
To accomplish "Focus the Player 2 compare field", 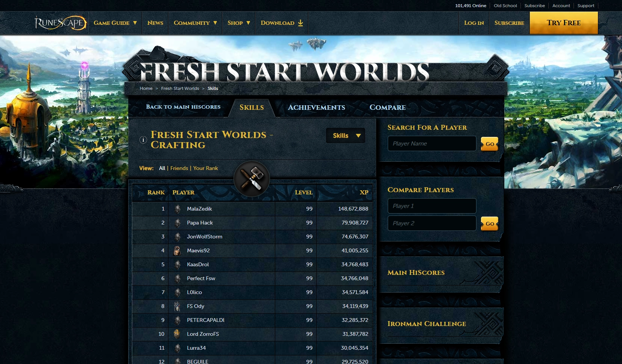I will [432, 223].
